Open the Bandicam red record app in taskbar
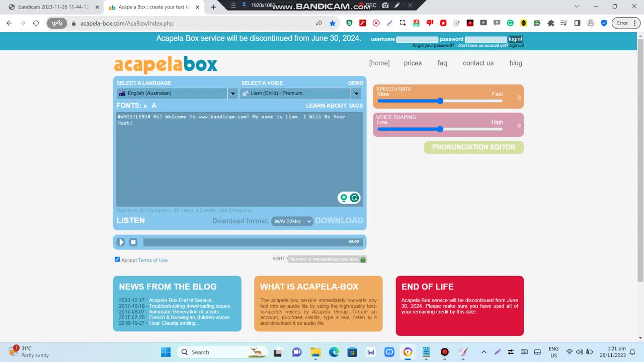 point(445,352)
